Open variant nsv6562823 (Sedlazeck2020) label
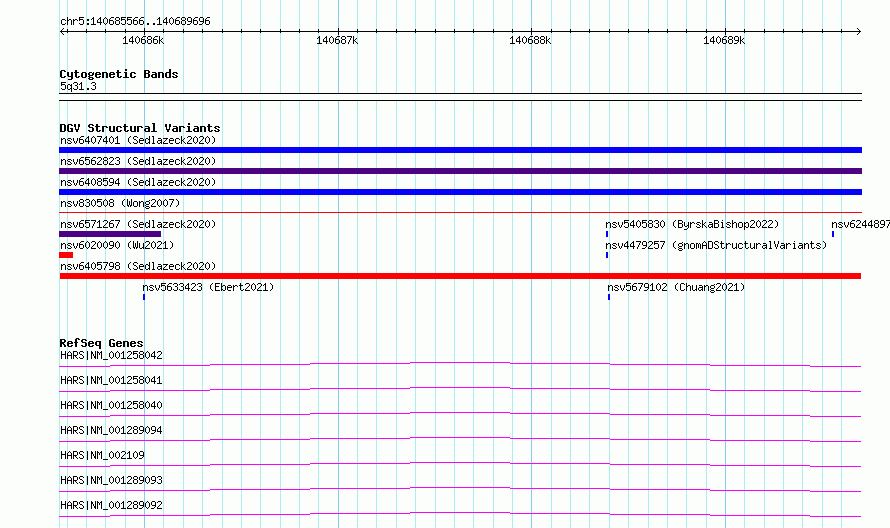Viewport: 890px width, 528px height. (138, 161)
